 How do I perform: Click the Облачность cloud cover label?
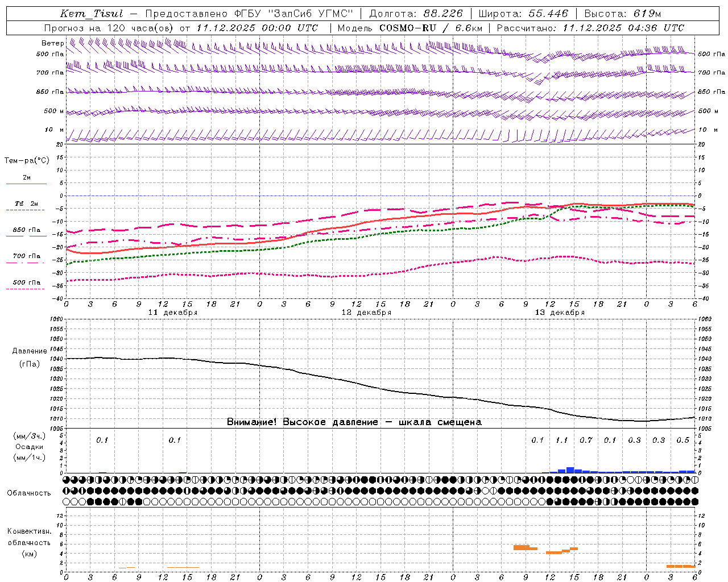click(x=29, y=493)
